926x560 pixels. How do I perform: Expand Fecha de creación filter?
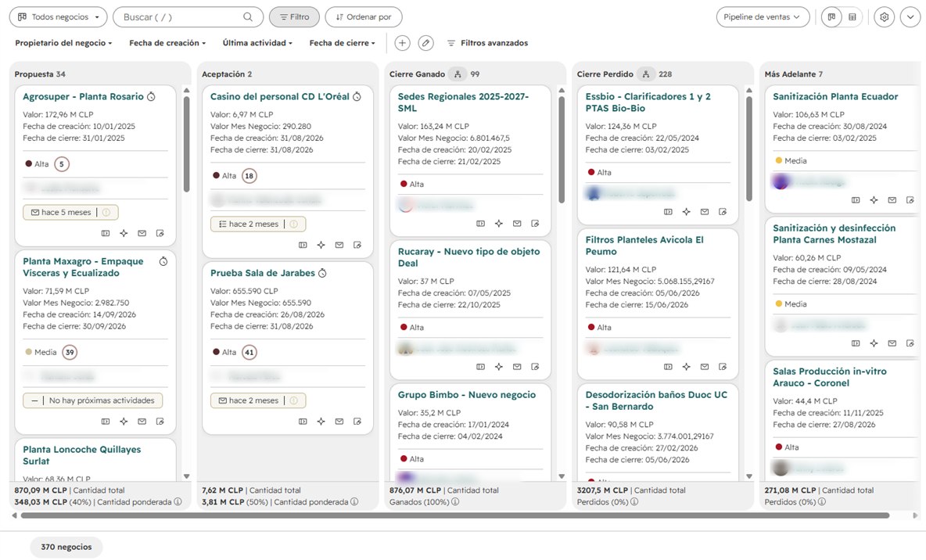(167, 43)
